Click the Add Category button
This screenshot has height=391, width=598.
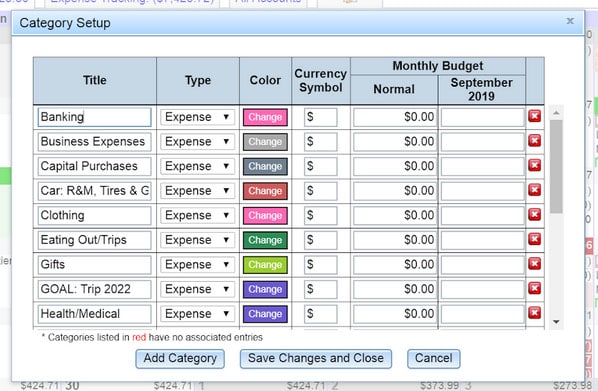pos(180,359)
